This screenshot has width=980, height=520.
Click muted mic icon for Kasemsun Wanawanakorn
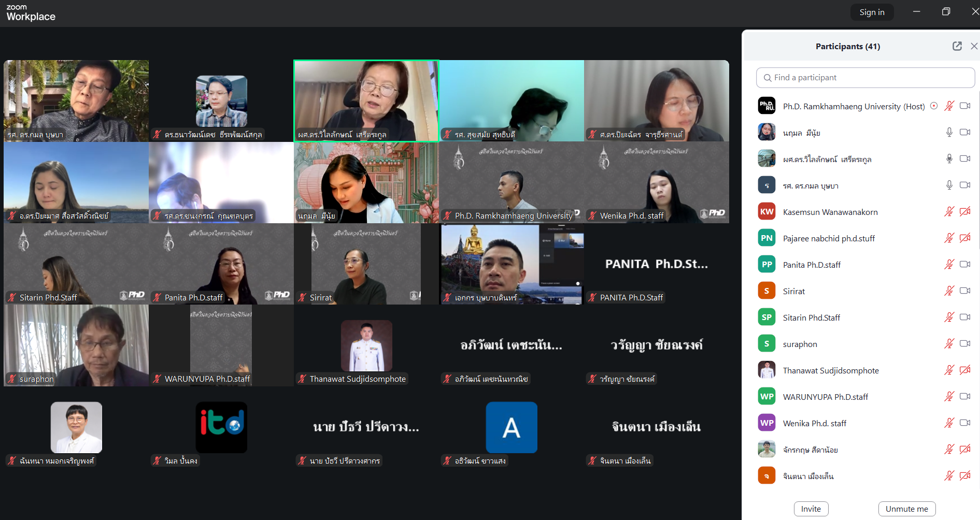coord(949,211)
